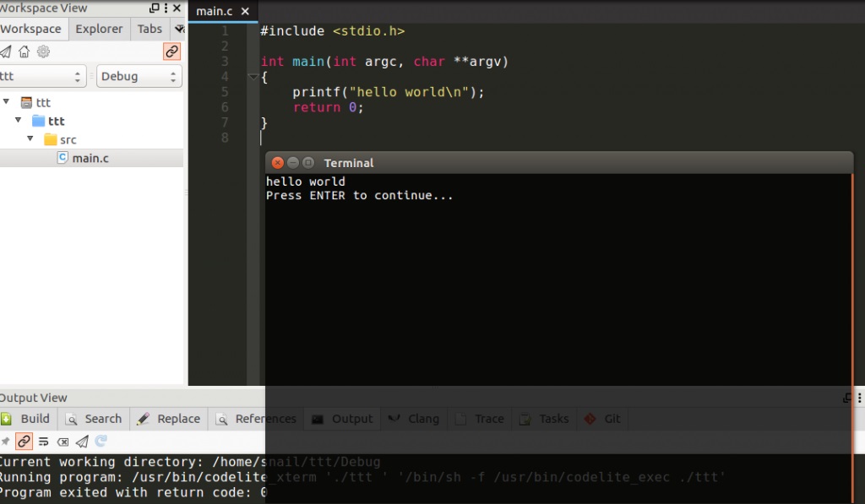Toggle chain link button in Output toolbar

click(24, 442)
